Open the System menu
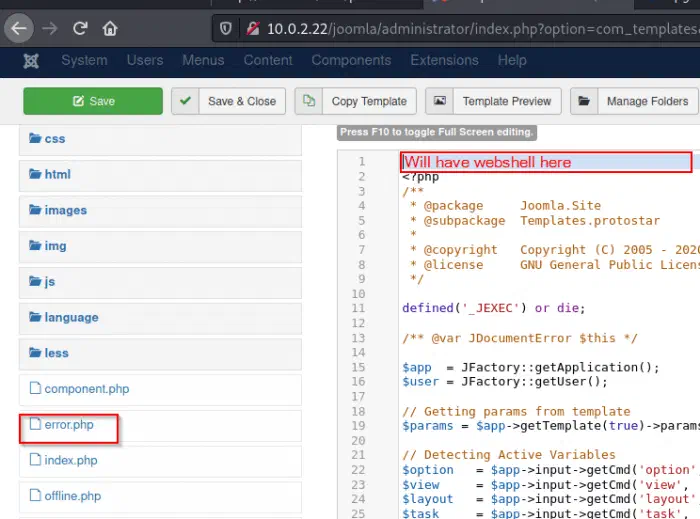The image size is (700, 519). [x=84, y=60]
